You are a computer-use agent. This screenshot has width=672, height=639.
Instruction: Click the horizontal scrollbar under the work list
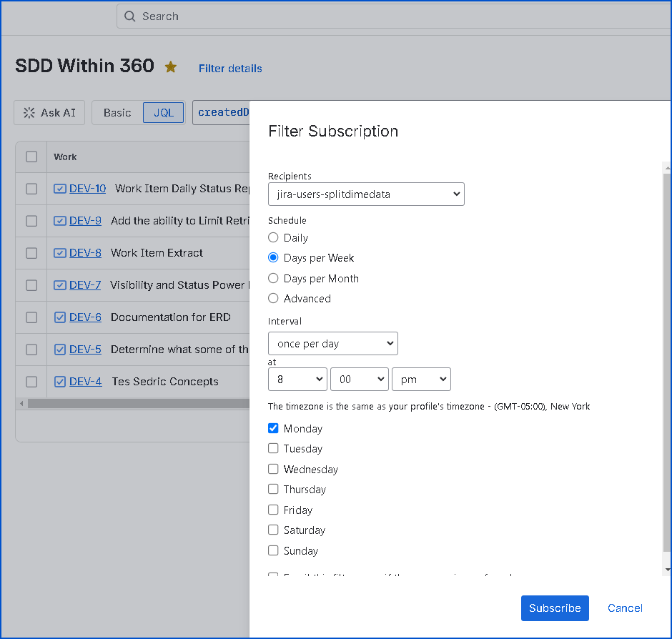pyautogui.click(x=139, y=403)
